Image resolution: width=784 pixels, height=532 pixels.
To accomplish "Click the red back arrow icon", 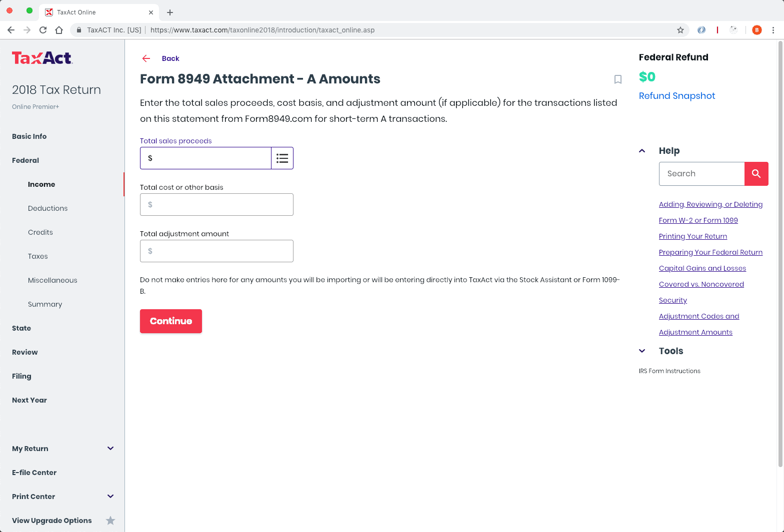I will tap(146, 58).
